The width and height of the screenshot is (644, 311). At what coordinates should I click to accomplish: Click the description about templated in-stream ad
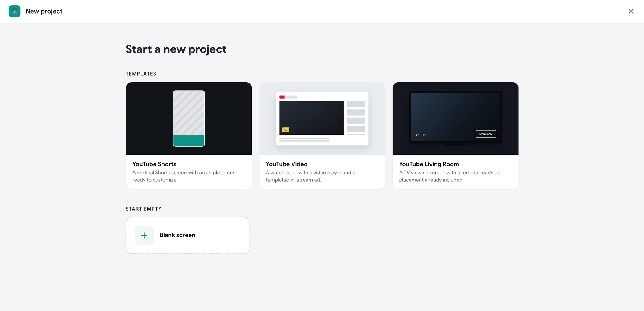310,176
